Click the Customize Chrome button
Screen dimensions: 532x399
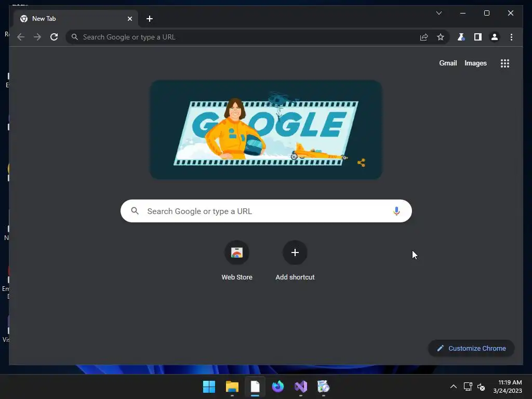coord(471,348)
